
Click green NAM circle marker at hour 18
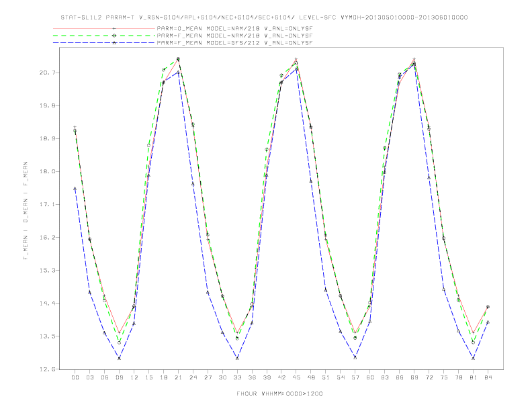pos(163,71)
